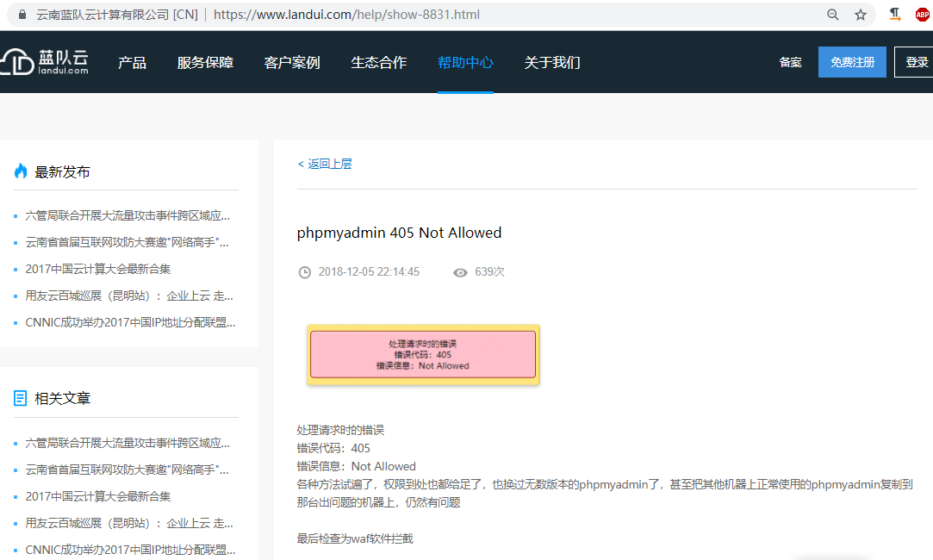933x560 pixels.
Task: Click the 免费注册 button
Action: click(852, 62)
